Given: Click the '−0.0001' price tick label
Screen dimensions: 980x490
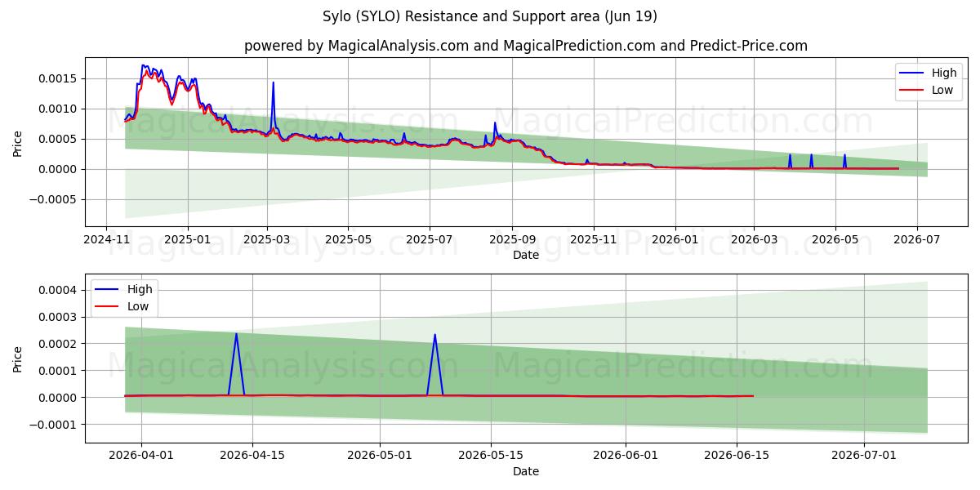Looking at the screenshot, I should pos(55,425).
